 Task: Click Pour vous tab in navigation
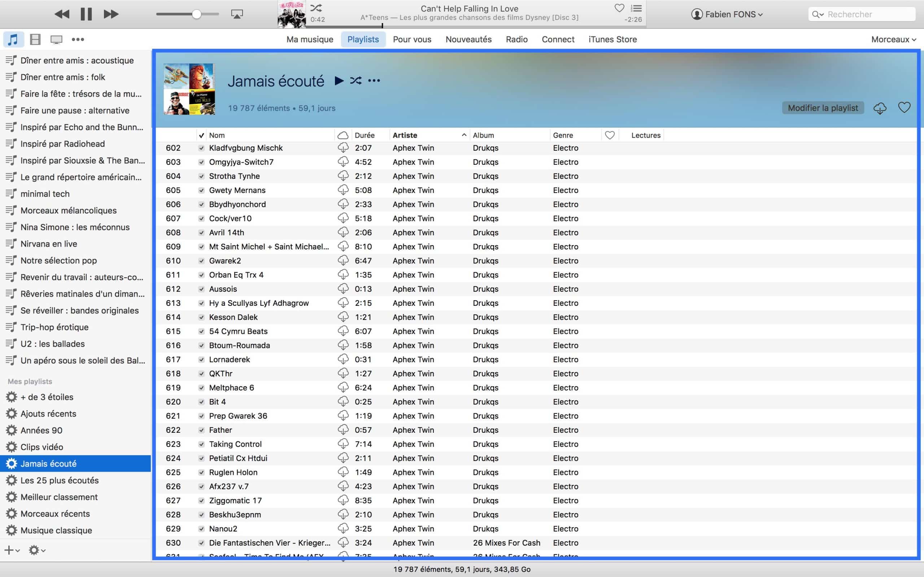coord(411,39)
